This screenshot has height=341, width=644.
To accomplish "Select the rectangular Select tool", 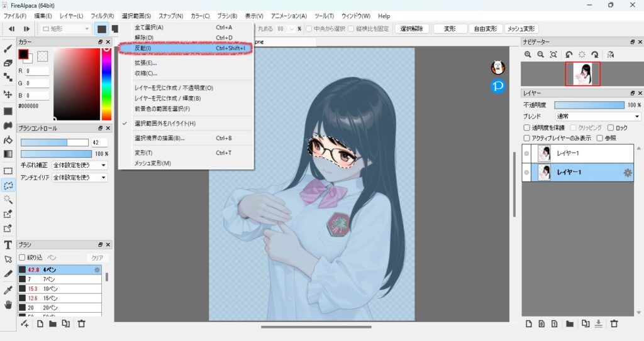I will [x=8, y=171].
